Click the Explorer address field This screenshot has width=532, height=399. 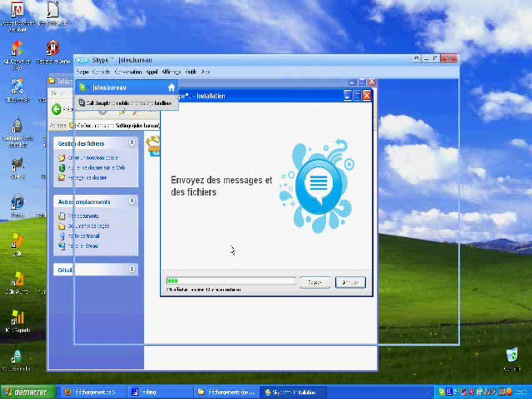point(115,126)
